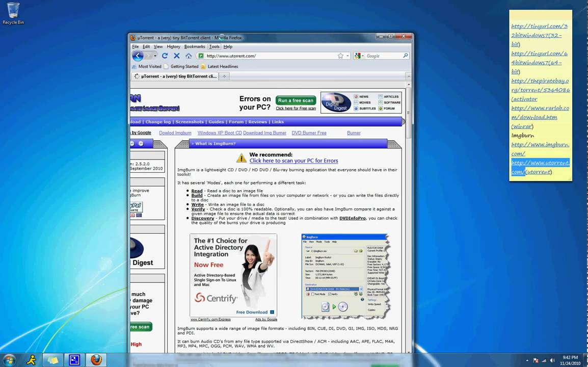Click the browser vertical scrollbar thumb

[x=408, y=113]
